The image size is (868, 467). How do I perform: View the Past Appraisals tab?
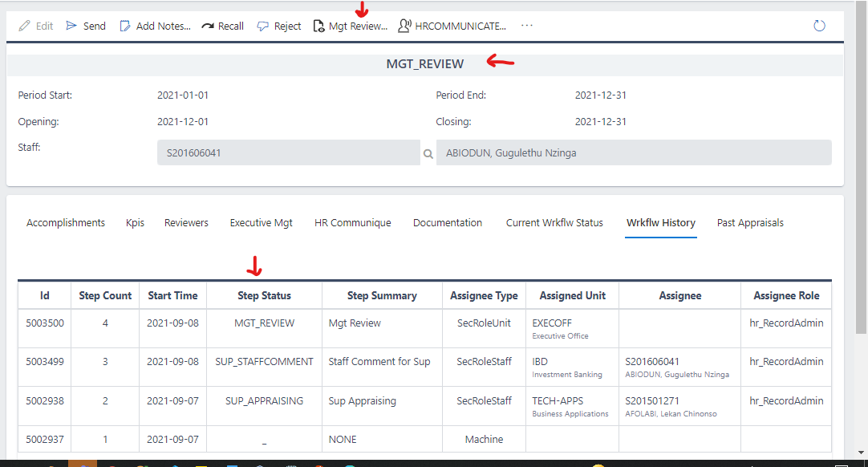click(x=750, y=223)
